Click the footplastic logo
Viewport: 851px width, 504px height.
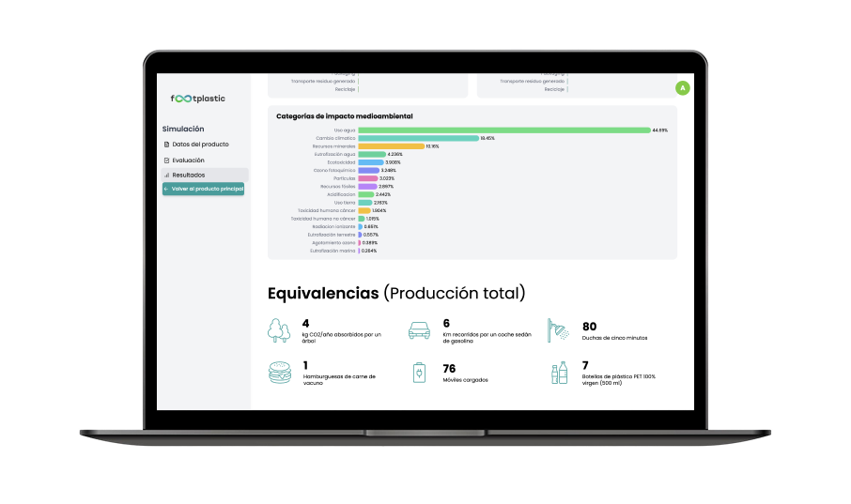tap(197, 99)
